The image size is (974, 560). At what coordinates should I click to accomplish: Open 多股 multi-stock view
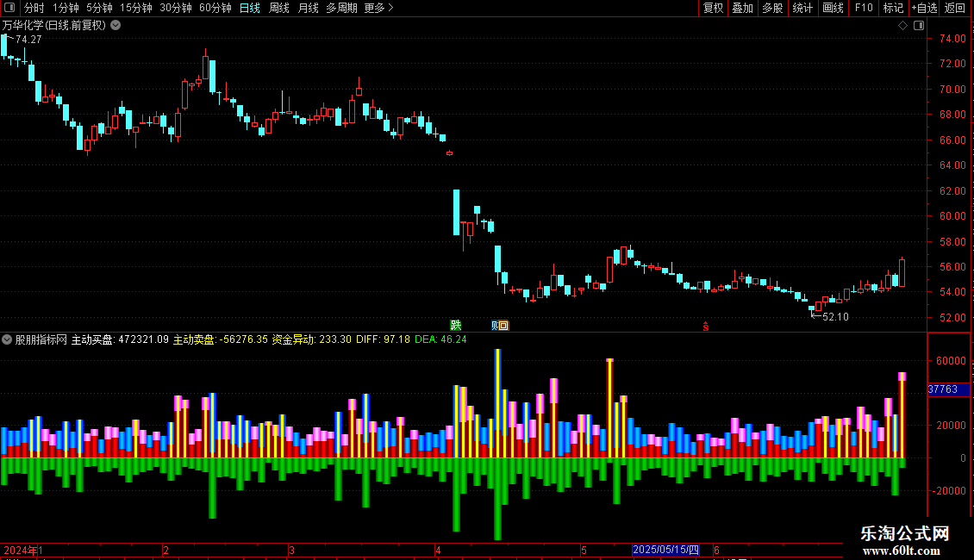pos(773,8)
